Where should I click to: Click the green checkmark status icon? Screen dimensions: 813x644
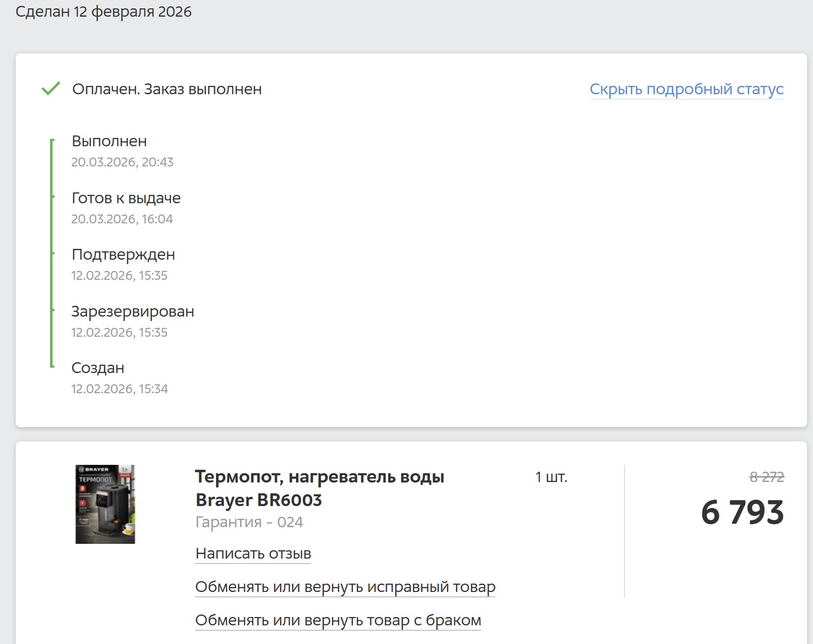click(x=51, y=89)
